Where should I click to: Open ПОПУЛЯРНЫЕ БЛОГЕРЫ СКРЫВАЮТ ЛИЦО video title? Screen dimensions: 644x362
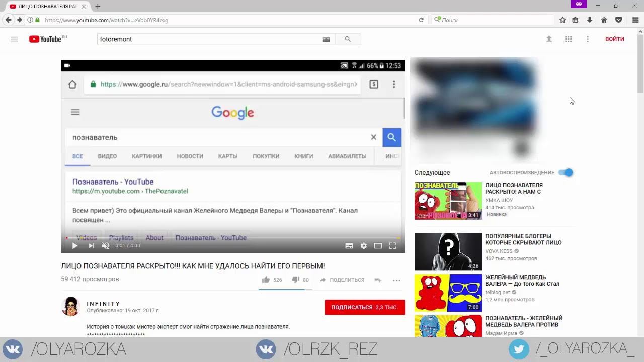(523, 239)
